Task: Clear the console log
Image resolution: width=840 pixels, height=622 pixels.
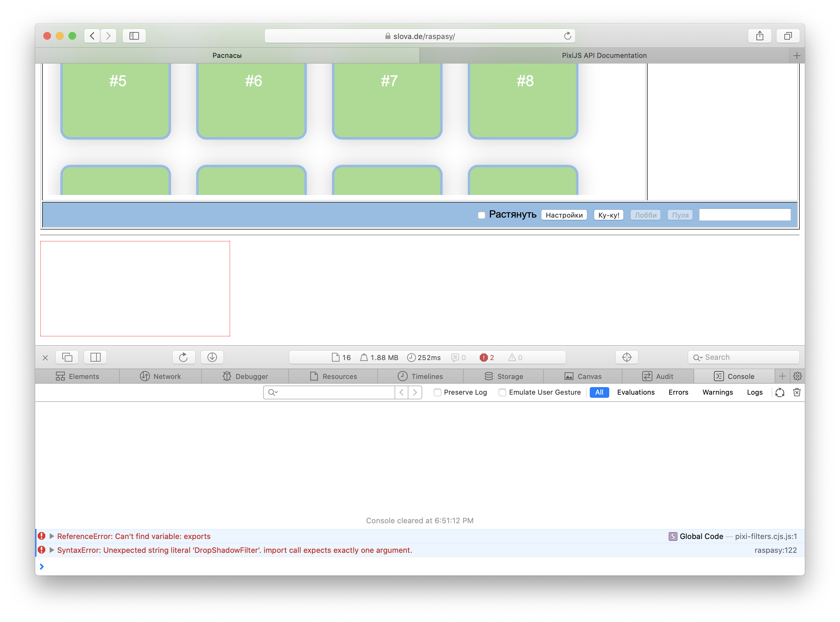Action: point(796,392)
